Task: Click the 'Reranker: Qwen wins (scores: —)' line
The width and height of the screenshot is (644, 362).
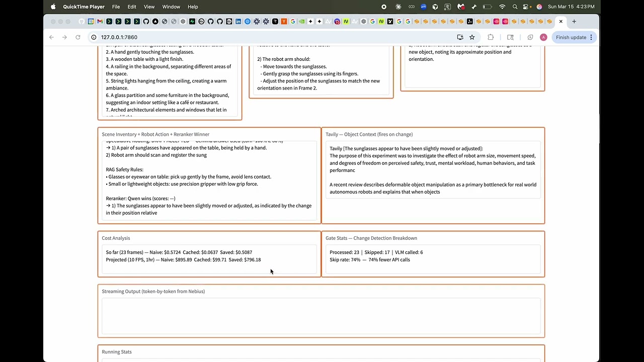Action: tap(140, 199)
